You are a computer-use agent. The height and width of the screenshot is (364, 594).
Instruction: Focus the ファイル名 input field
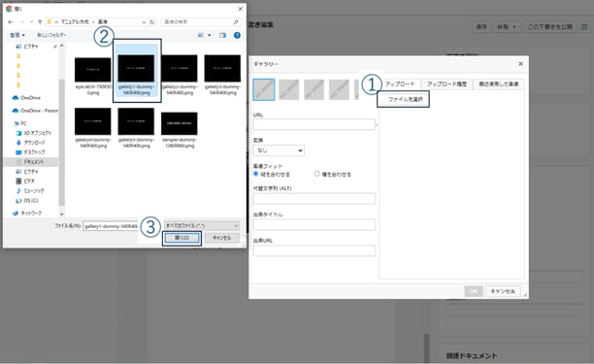click(111, 226)
